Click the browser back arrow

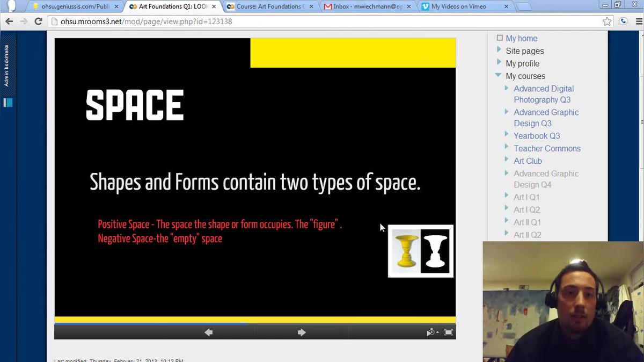pos(9,21)
